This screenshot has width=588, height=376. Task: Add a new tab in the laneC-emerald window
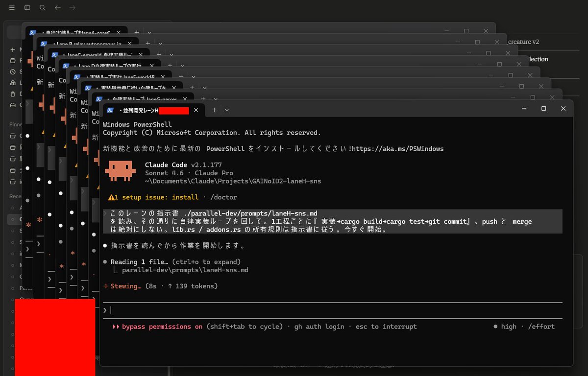[158, 54]
